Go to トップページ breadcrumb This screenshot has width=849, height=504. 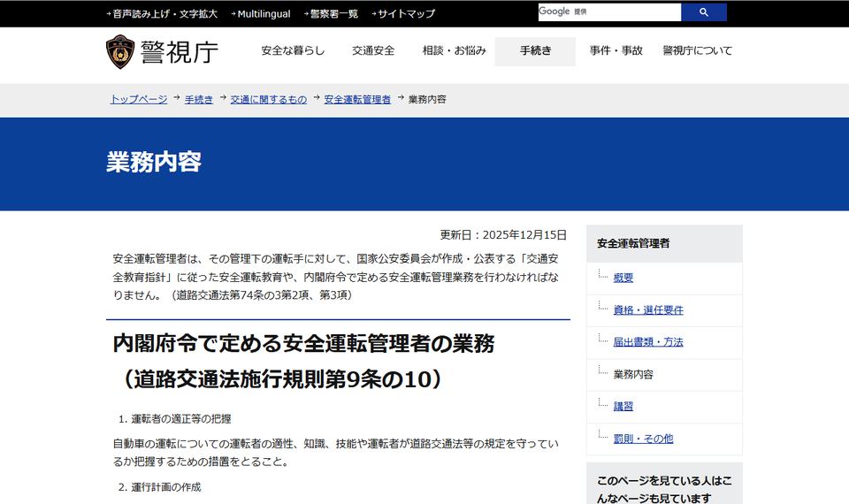click(x=139, y=100)
